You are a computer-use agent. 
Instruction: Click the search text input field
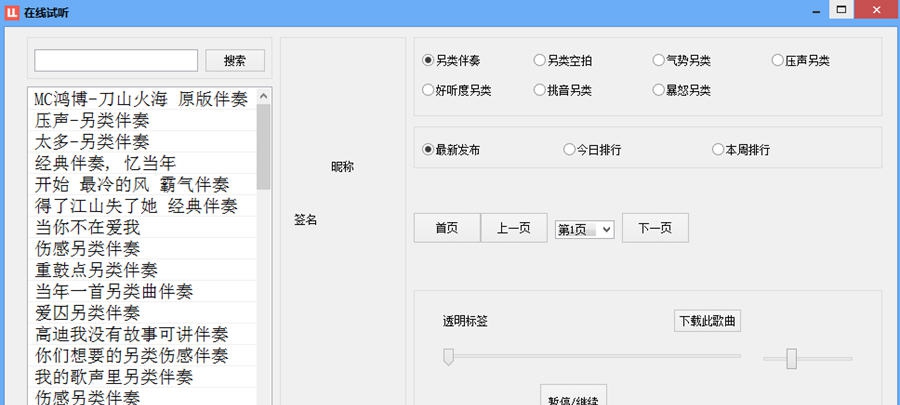[x=116, y=60]
